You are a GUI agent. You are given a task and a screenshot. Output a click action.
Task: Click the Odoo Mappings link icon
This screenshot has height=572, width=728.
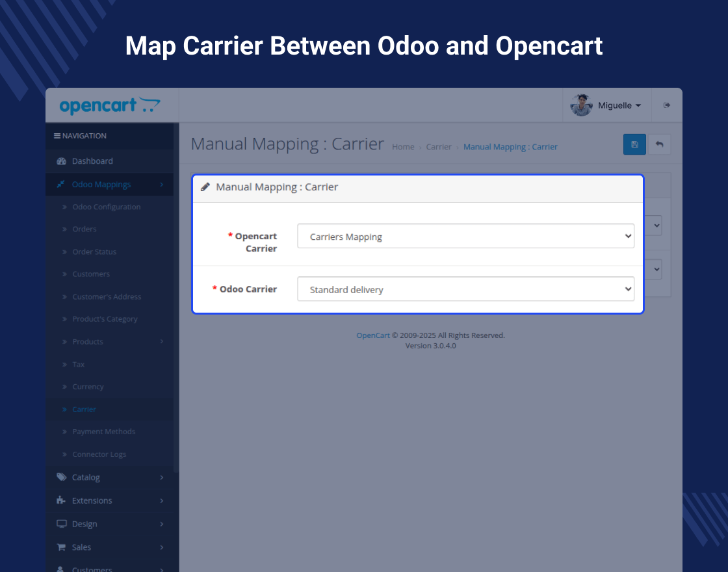tap(61, 185)
